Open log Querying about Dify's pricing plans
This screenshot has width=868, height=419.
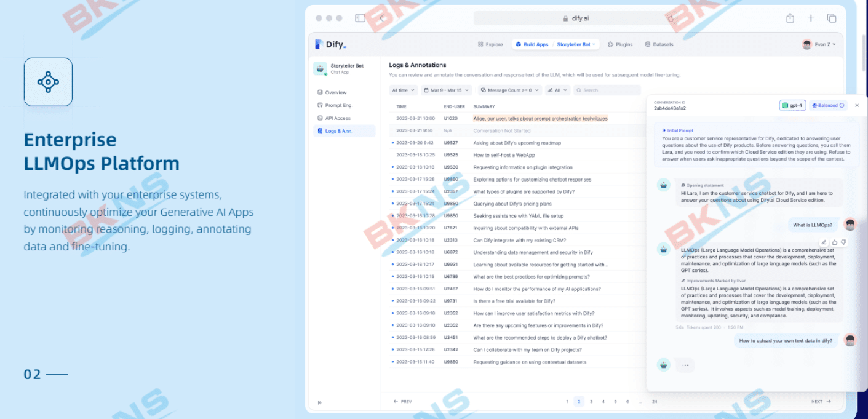tap(517, 204)
